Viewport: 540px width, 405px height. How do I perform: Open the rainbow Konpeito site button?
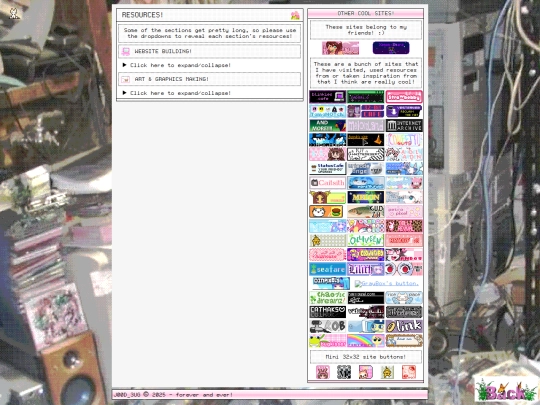tap(404, 140)
